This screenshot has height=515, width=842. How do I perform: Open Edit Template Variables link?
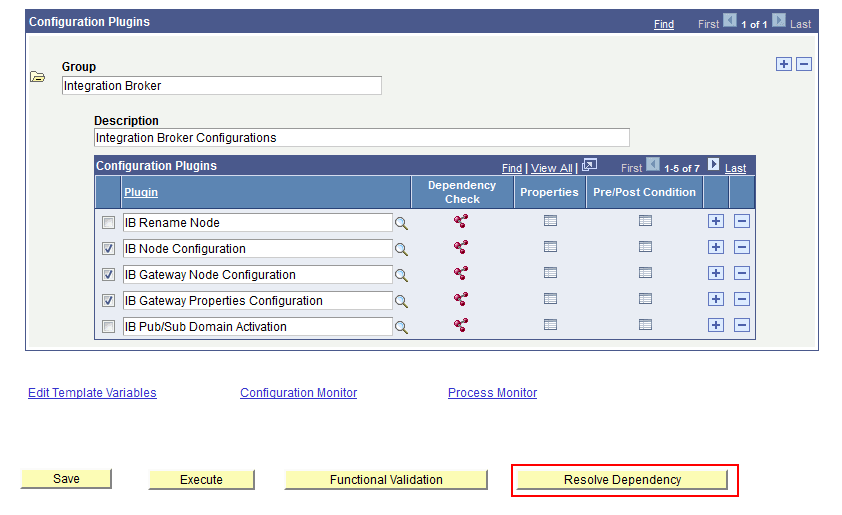pyautogui.click(x=92, y=393)
